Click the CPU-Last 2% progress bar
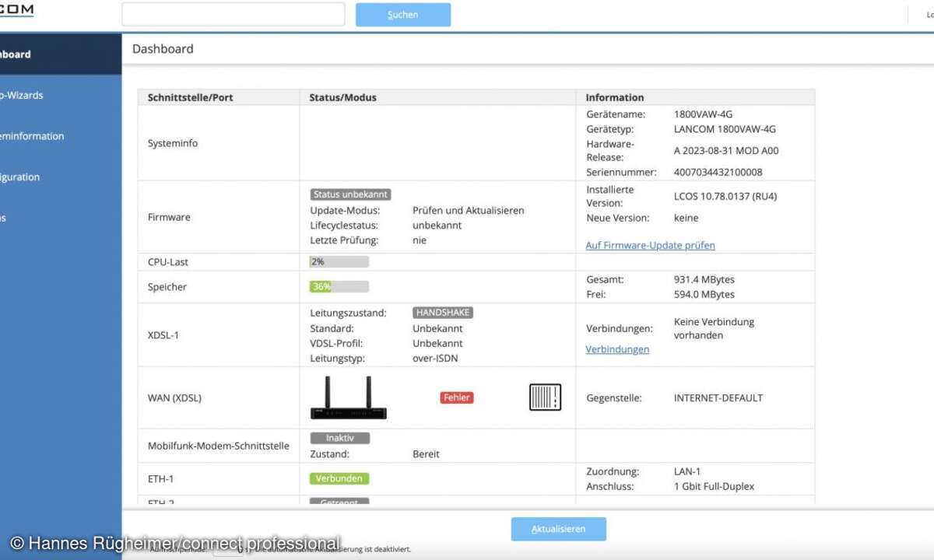 [x=339, y=262]
